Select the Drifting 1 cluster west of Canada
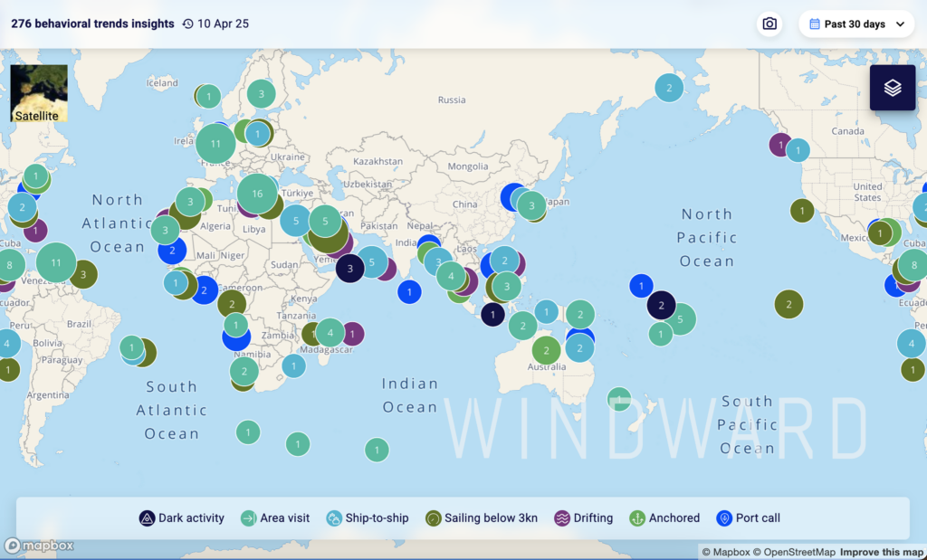Screen dimensions: 927x560 point(780,145)
